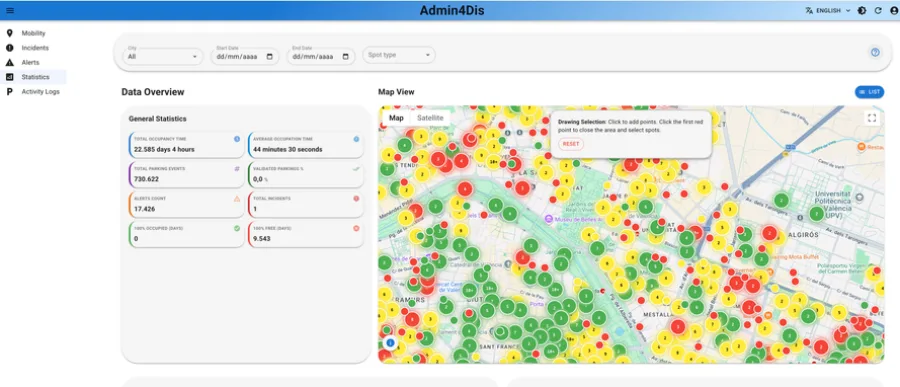Select the Map tab on the map

click(x=396, y=118)
